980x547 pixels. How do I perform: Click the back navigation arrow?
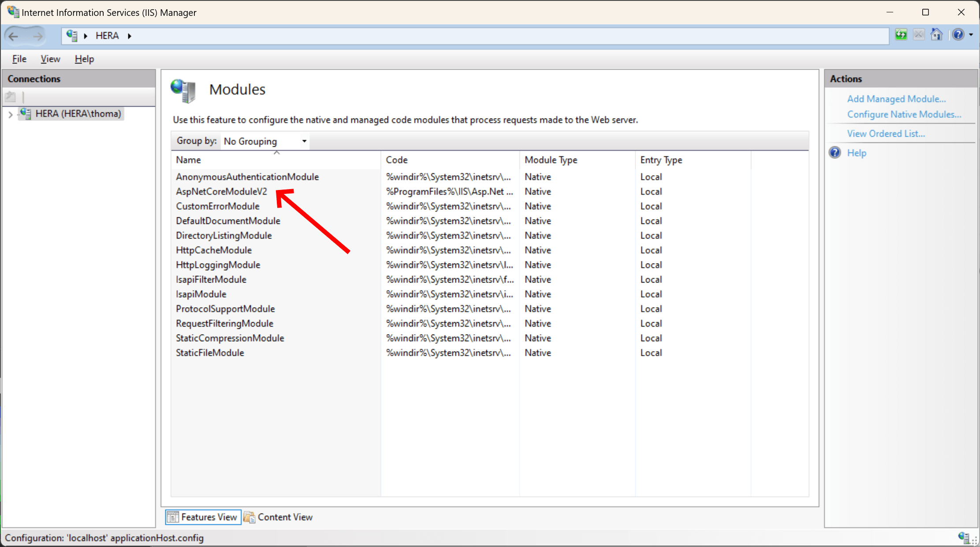pos(14,36)
